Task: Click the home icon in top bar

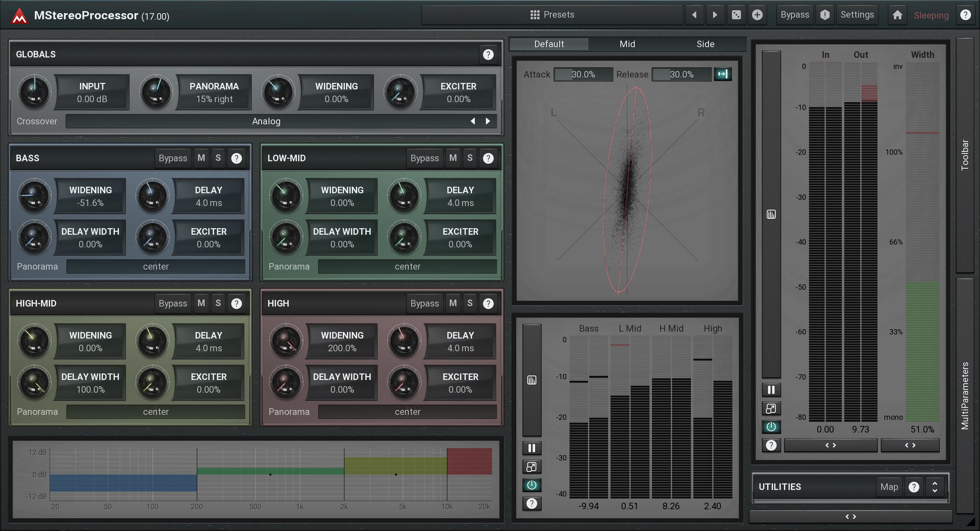Action: 897,15
